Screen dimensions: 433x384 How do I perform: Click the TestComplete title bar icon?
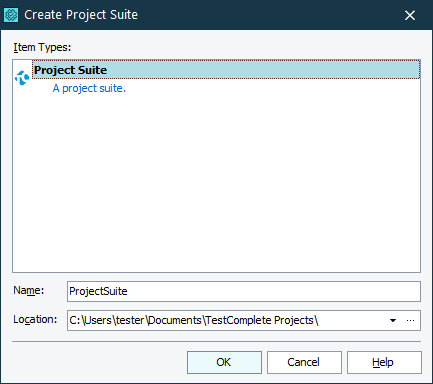11,15
